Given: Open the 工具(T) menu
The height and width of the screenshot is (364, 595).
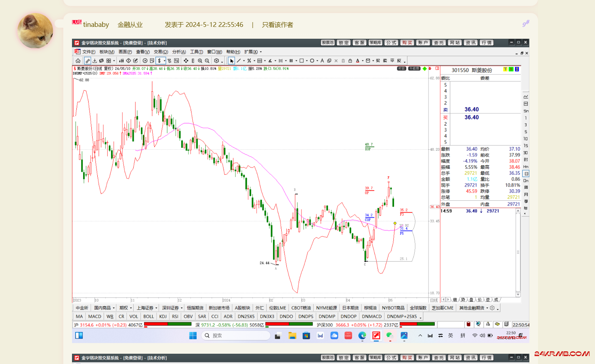Looking at the screenshot, I should (197, 52).
